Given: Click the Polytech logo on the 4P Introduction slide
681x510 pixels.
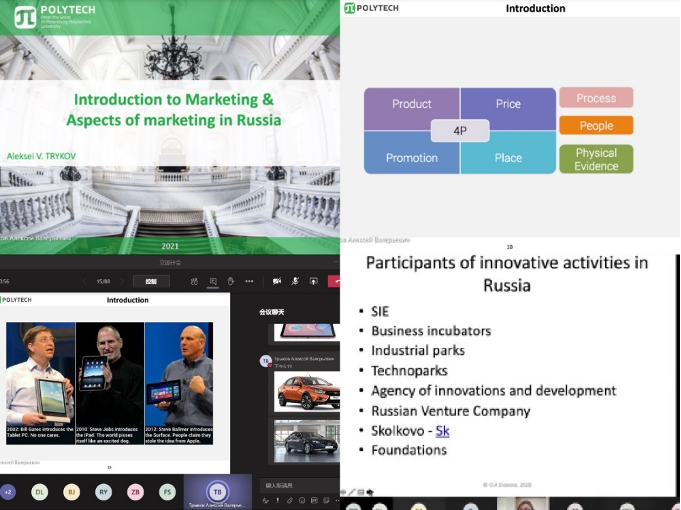Looking at the screenshot, I should [x=371, y=8].
